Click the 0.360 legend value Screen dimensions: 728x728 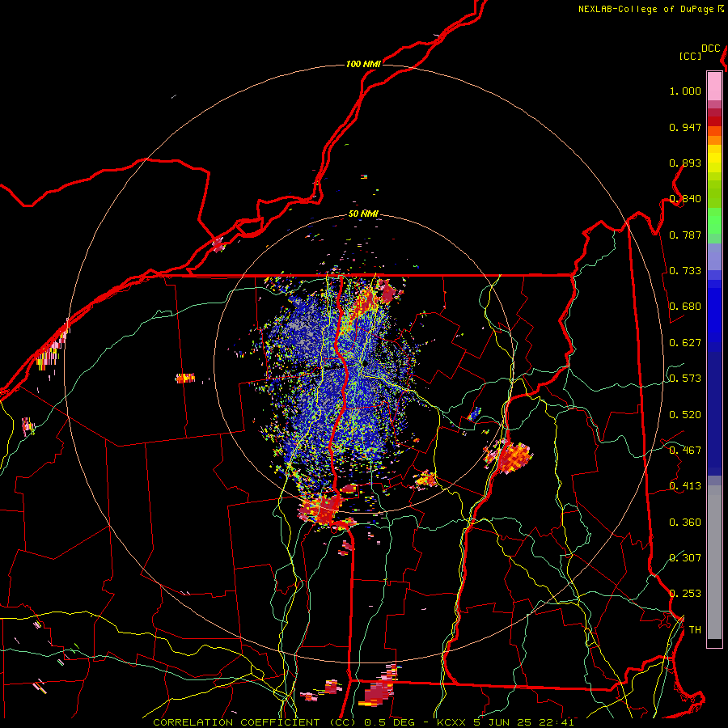click(685, 523)
